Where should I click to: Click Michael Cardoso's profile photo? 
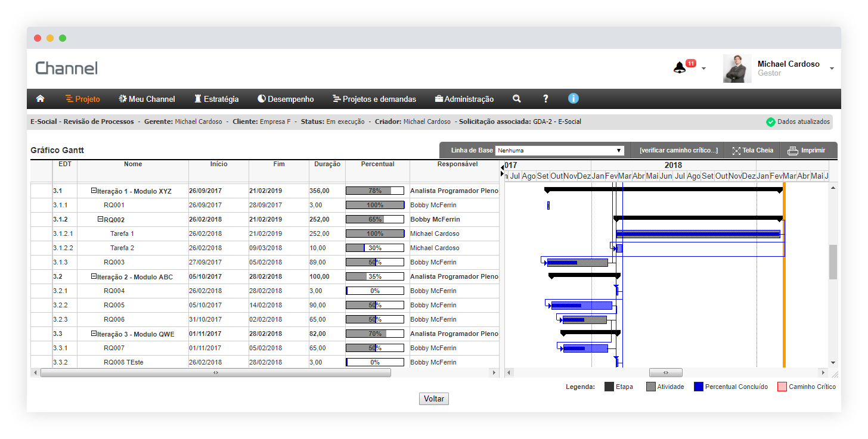737,69
